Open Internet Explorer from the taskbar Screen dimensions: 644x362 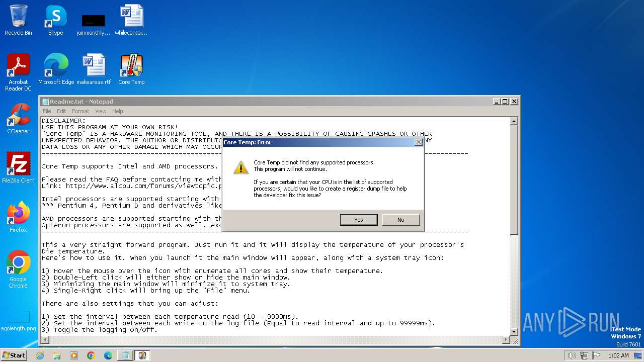(40, 355)
